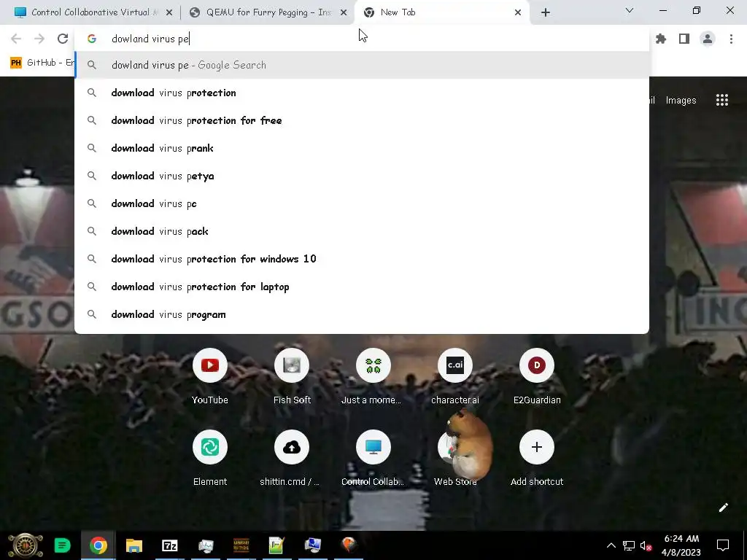Close the New Tab tab
Image resolution: width=747 pixels, height=560 pixels.
pos(518,13)
